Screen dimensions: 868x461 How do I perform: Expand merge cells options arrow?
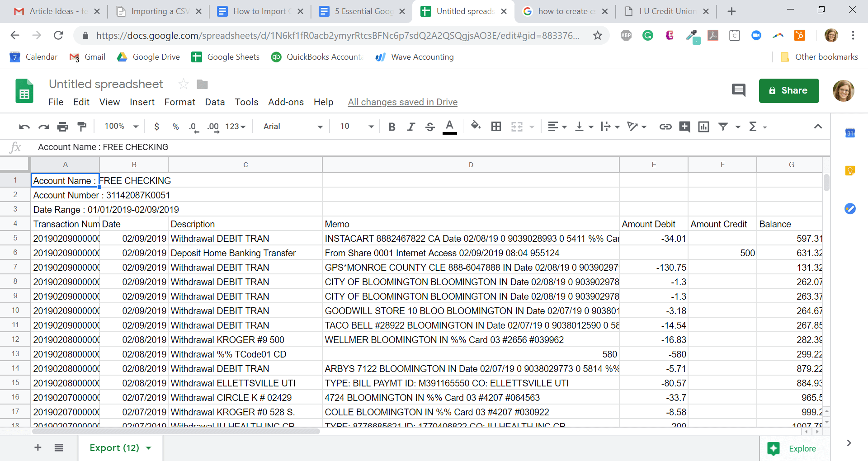(532, 127)
